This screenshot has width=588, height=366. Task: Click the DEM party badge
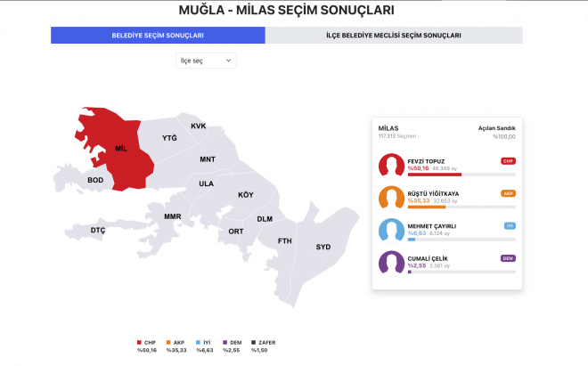point(509,257)
